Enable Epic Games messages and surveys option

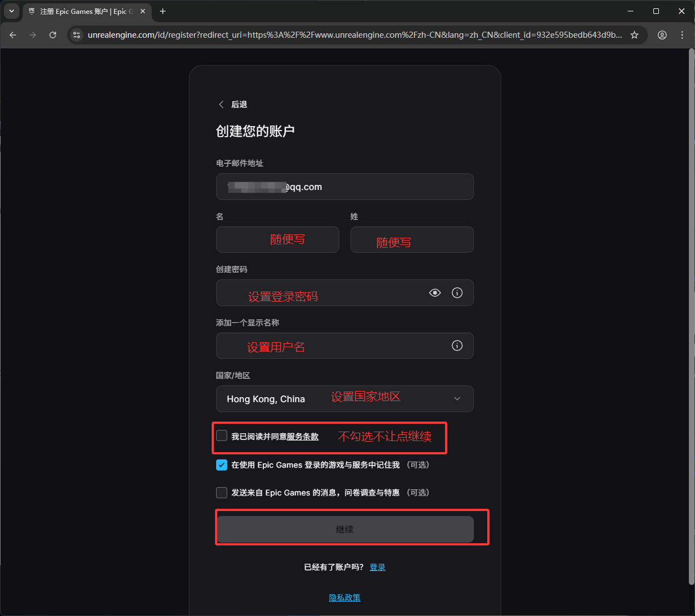(x=222, y=493)
